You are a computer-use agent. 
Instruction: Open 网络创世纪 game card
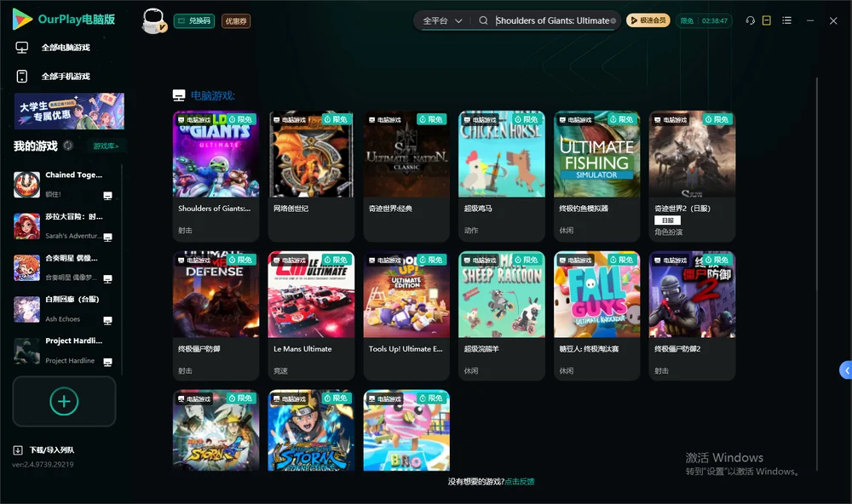tap(311, 176)
